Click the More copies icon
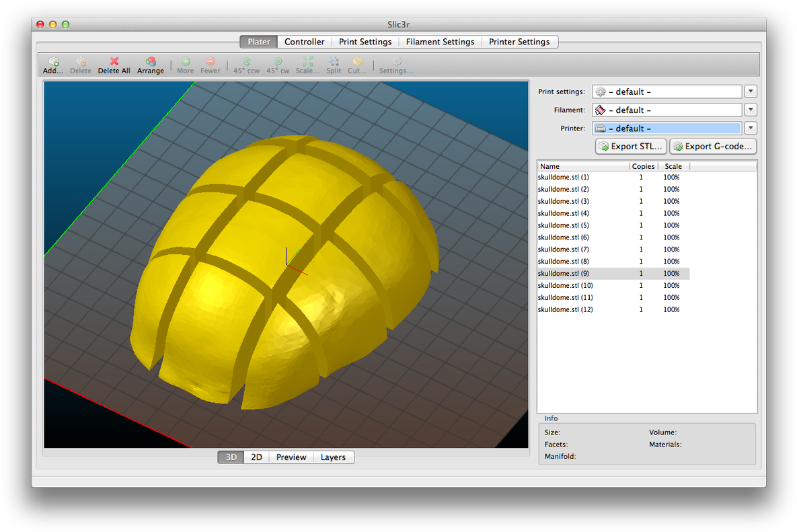Viewport: 797px width, 532px height. 186,62
